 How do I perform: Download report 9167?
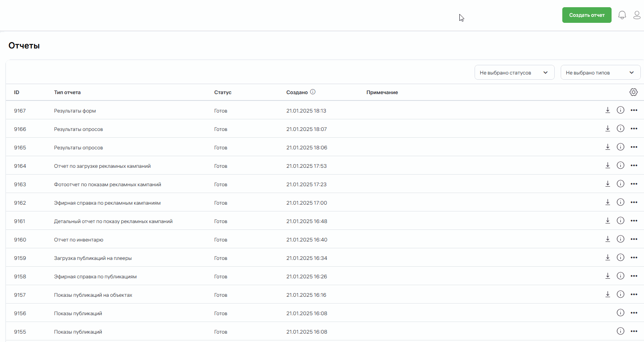tap(608, 110)
